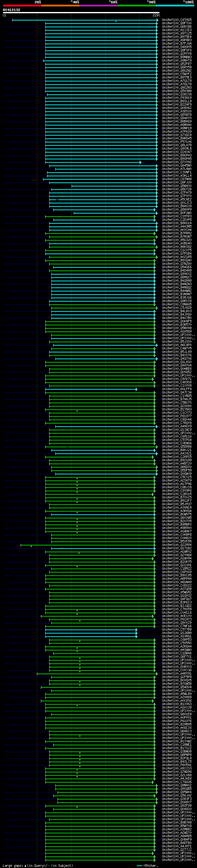Click the cyan ~100% identity legend bar
This screenshot has width=197, height=868.
tap(175, 6)
